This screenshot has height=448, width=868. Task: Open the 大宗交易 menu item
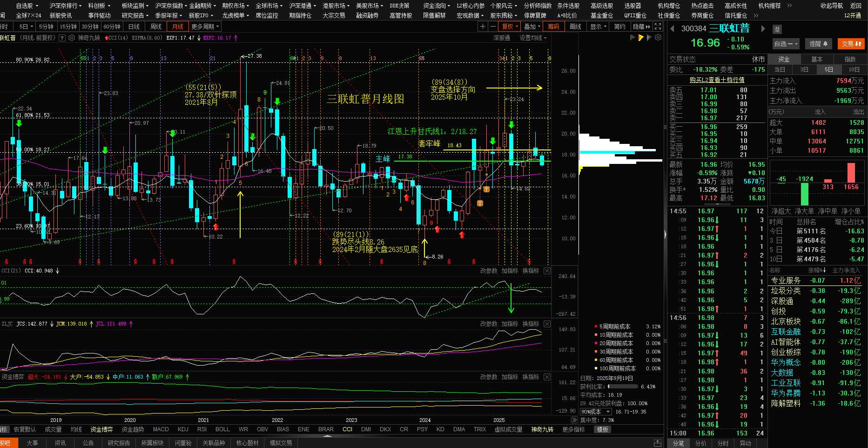334,15
